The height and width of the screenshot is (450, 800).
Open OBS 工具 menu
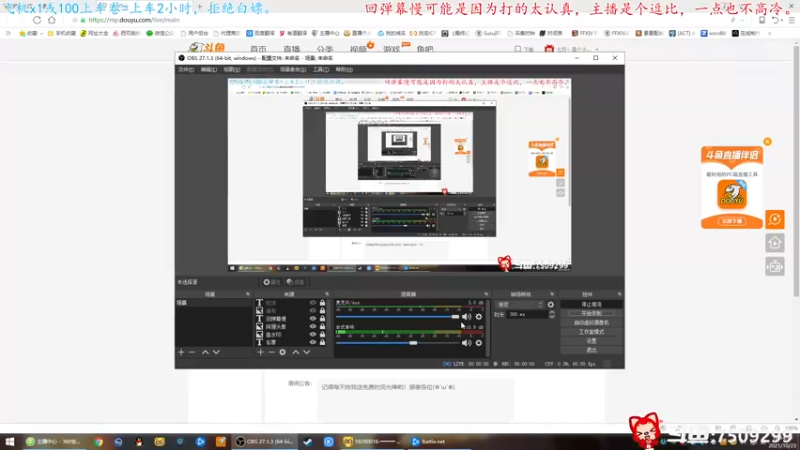click(320, 69)
